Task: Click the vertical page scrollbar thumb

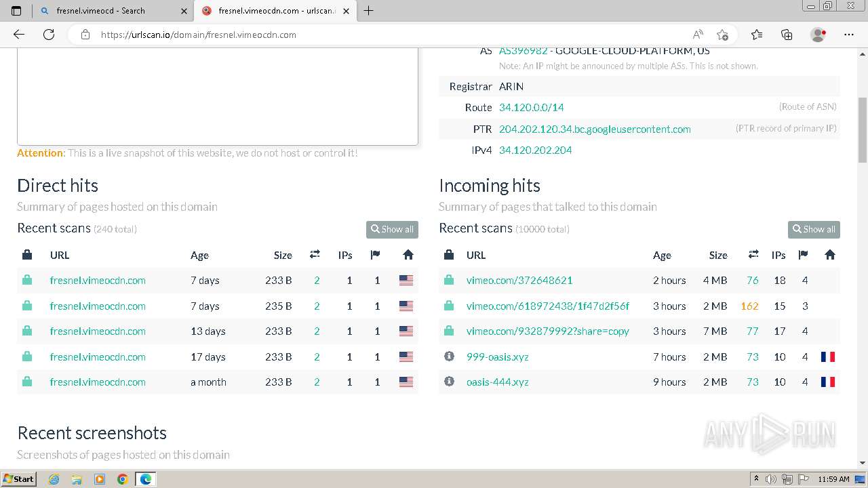Action: click(863, 130)
